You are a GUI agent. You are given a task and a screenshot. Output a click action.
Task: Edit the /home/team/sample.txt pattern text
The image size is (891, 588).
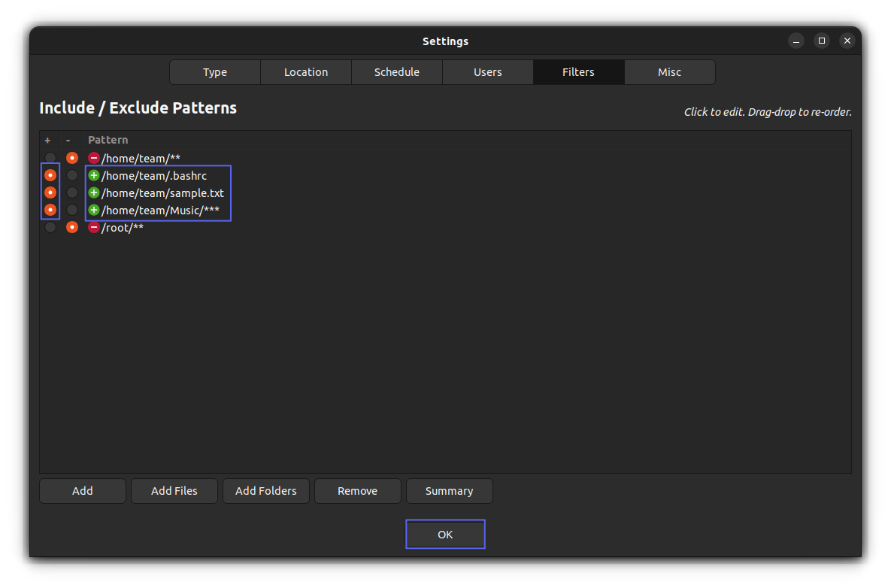tap(162, 193)
